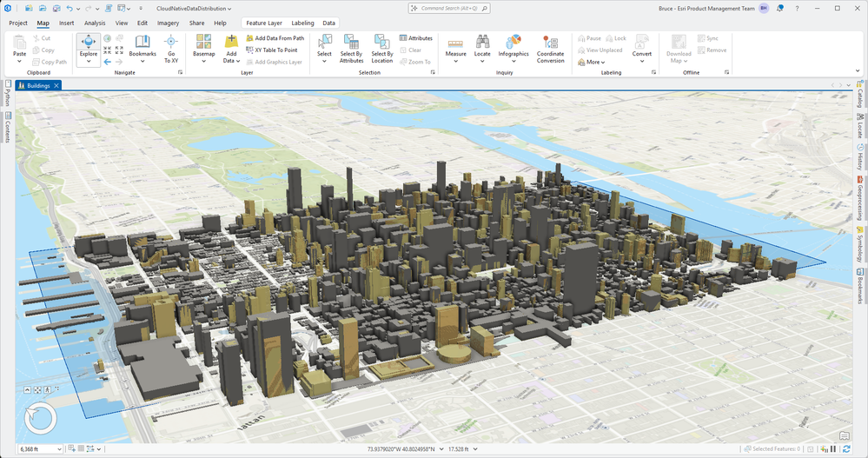Go to previous extent arrow
Image resolution: width=868 pixels, height=458 pixels.
click(108, 62)
